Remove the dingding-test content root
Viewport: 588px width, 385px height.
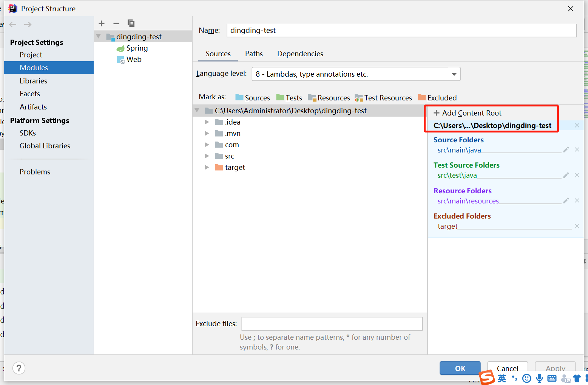click(577, 125)
